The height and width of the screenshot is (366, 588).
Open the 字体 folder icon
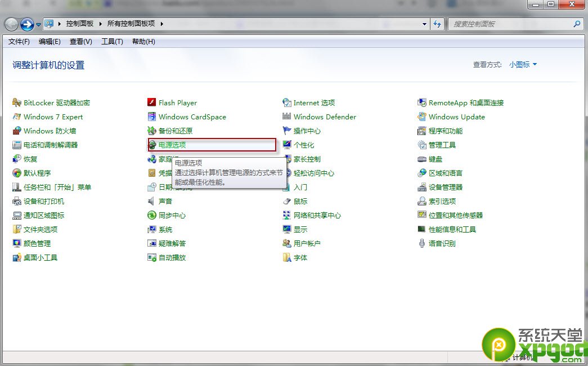[286, 258]
